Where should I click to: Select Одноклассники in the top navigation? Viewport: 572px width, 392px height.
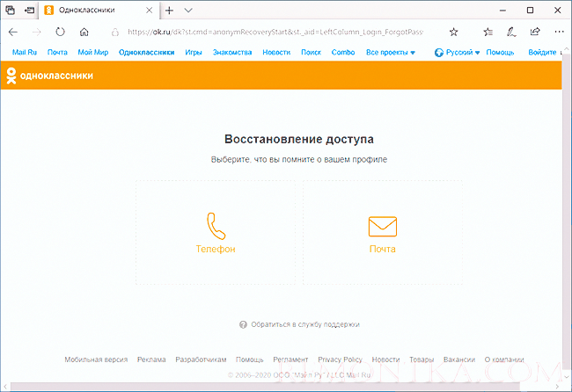coord(146,53)
